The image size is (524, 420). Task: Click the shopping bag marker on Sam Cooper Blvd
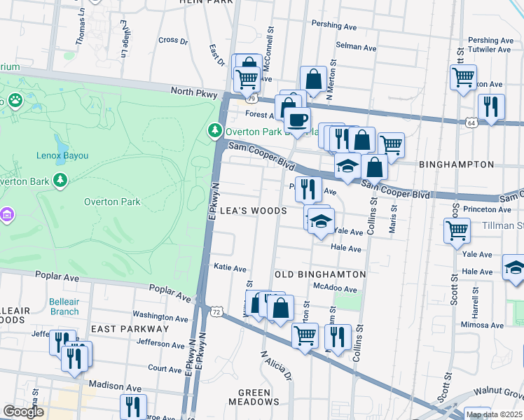coord(374,167)
